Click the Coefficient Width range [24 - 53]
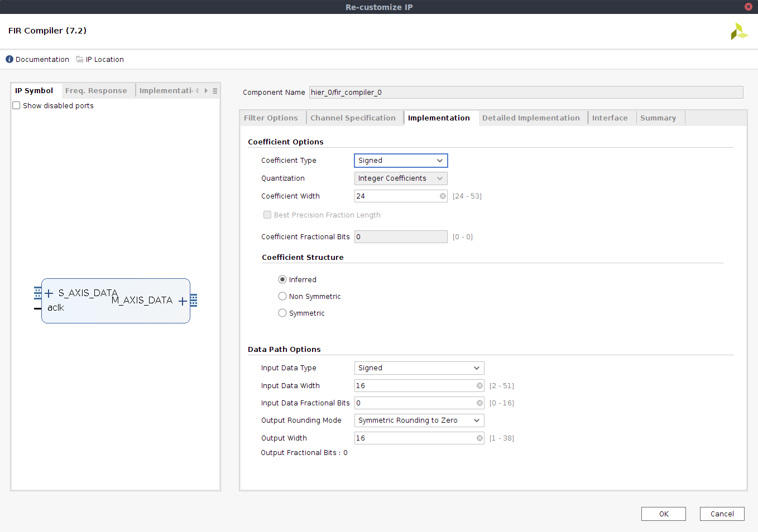This screenshot has height=532, width=758. click(x=467, y=196)
